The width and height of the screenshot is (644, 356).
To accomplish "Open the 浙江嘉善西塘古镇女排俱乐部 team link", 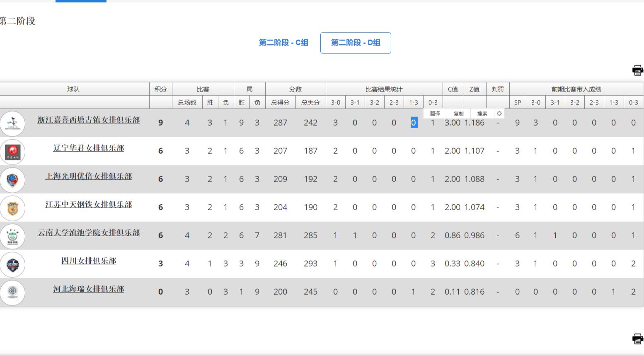I will pyautogui.click(x=89, y=120).
